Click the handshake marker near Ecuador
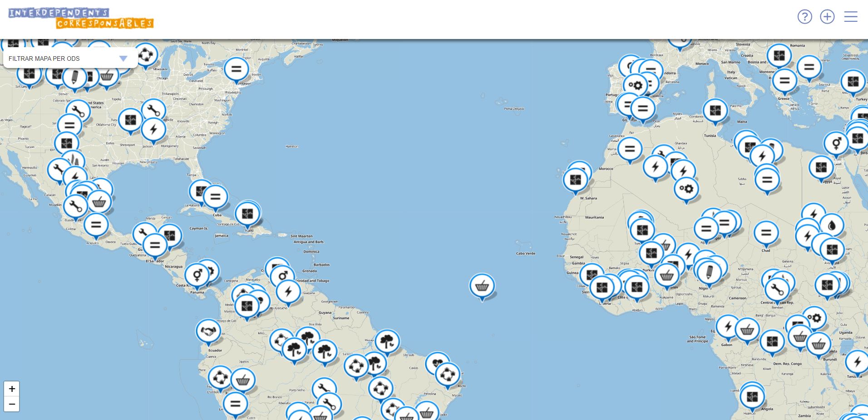The image size is (868, 420). pos(208,332)
